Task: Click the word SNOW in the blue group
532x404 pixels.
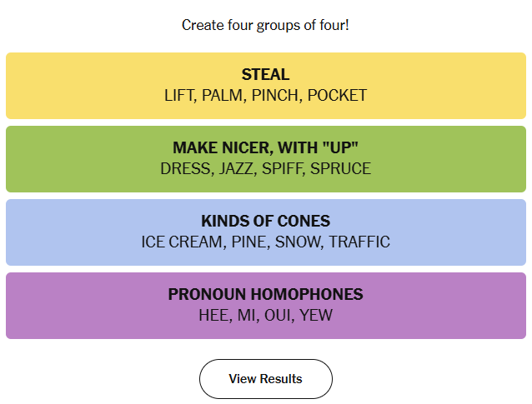Action: tap(296, 242)
